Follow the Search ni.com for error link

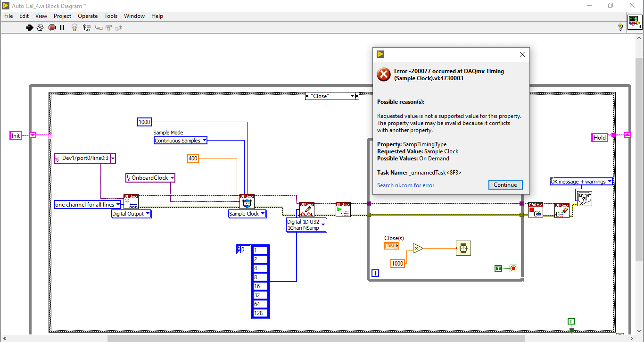click(x=405, y=185)
